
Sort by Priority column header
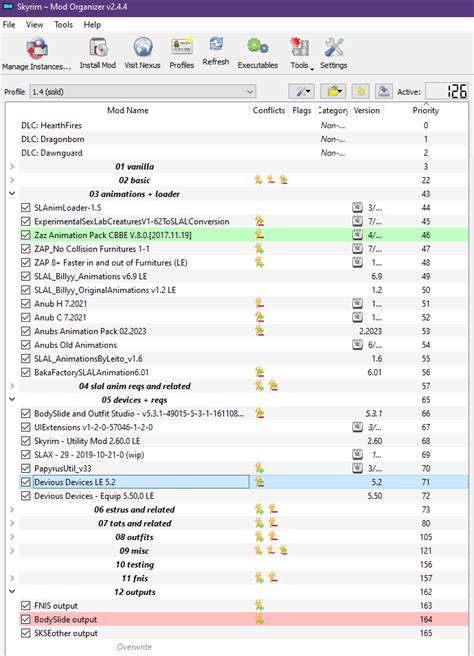425,110
